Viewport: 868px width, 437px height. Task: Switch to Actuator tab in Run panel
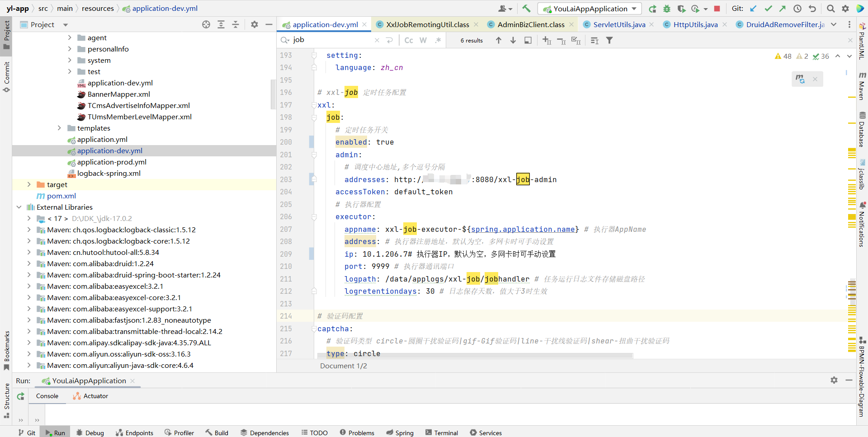click(95, 396)
